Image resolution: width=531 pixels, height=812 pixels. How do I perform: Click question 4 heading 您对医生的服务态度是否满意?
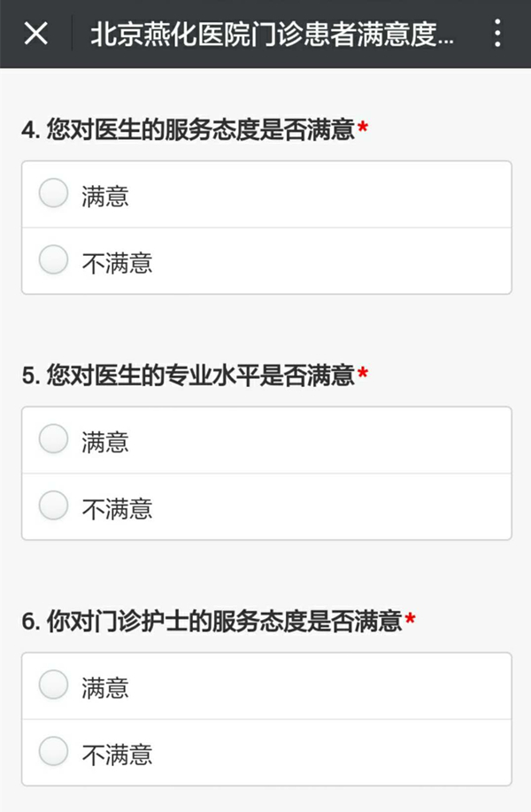click(x=189, y=129)
